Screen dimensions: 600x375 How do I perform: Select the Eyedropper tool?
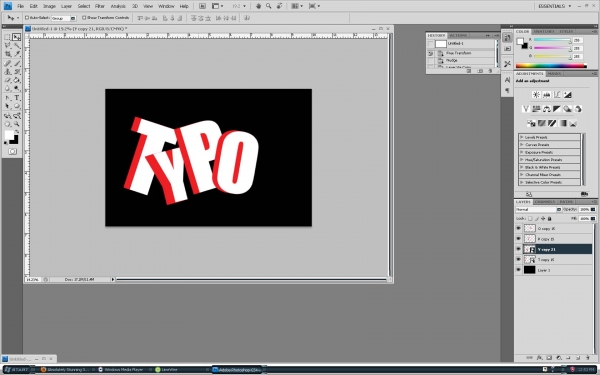[x=16, y=54]
